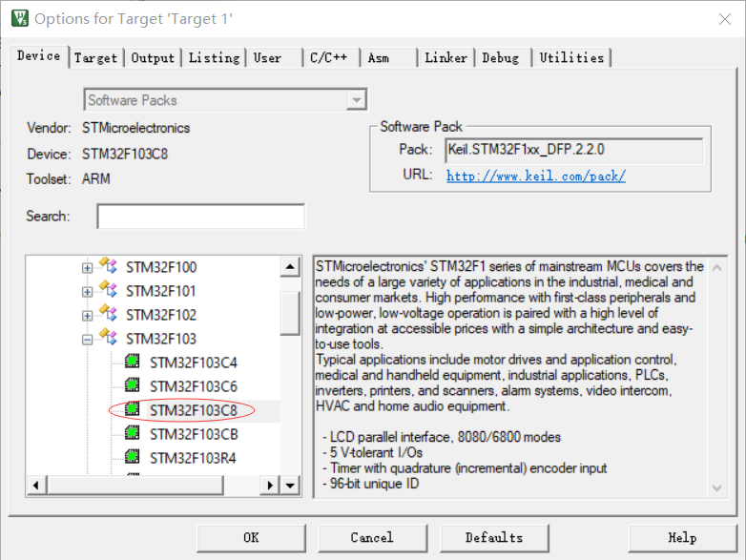The width and height of the screenshot is (746, 560).
Task: Expand the STM32F101 tree node
Action: (87, 292)
